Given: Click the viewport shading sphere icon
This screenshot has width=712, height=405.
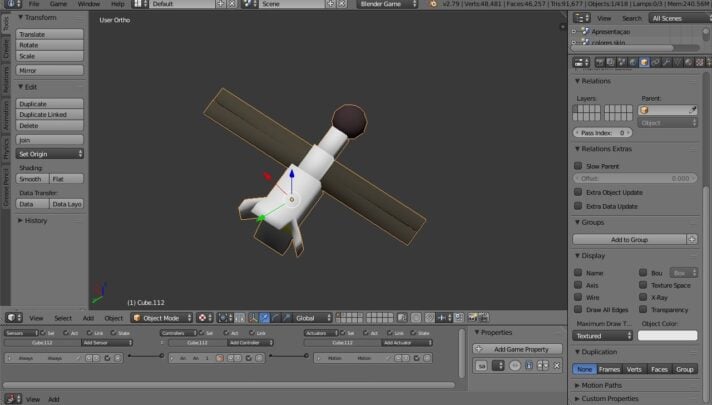Looking at the screenshot, I should coord(202,318).
